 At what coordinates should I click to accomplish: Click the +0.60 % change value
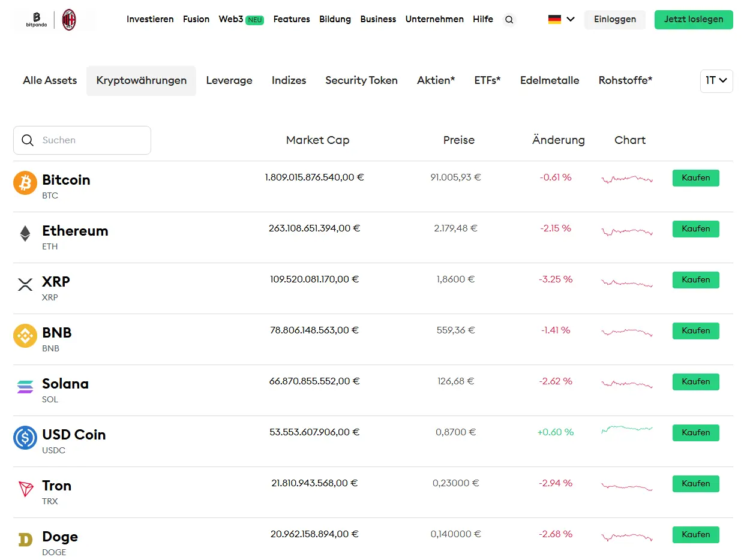coord(556,432)
